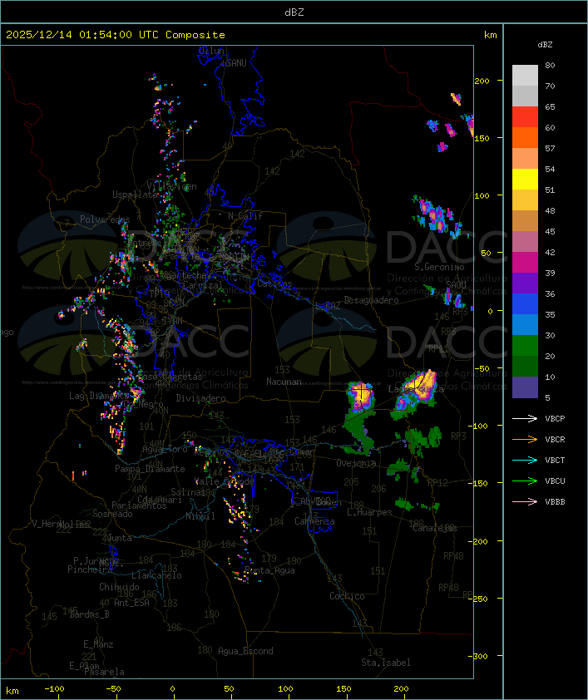Click the orange VBCR arrow icon
This screenshot has height=700, width=588.
(525, 439)
